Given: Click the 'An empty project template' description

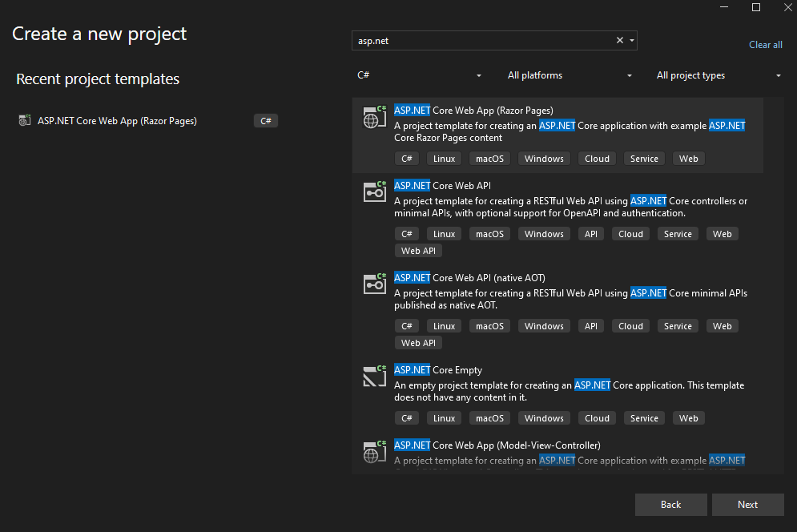Looking at the screenshot, I should click(x=570, y=391).
